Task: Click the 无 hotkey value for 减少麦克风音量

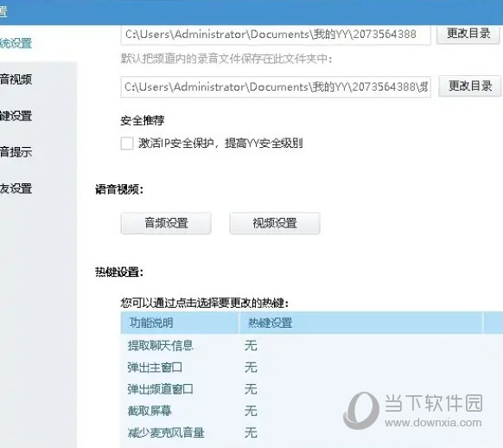Action: (x=251, y=433)
